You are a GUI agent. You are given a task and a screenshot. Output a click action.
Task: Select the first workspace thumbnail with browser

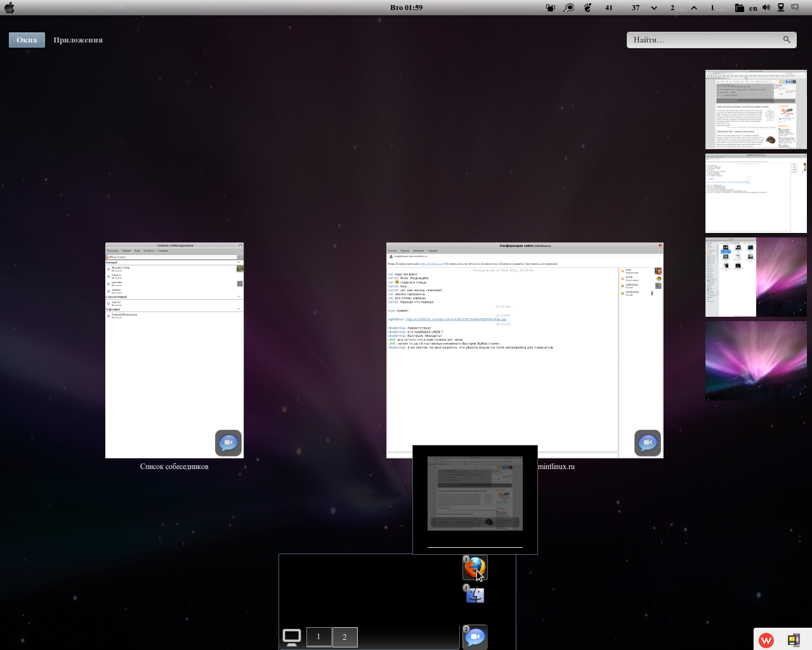756,109
